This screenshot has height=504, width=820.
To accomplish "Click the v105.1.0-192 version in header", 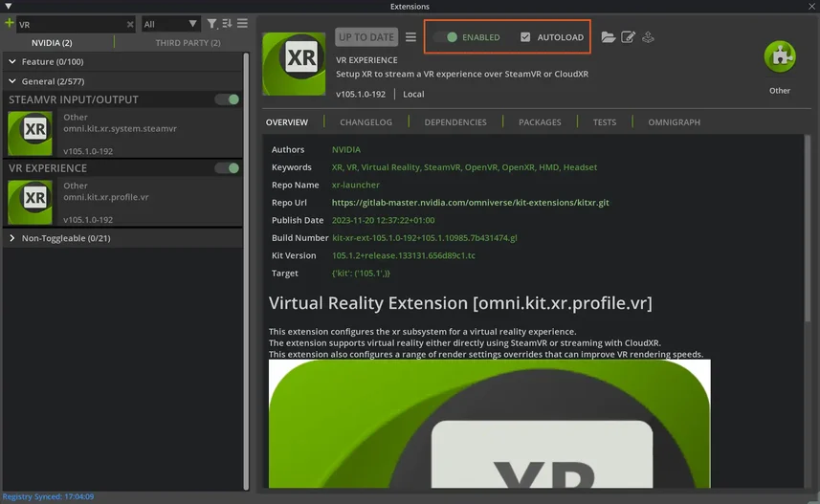I will pos(361,94).
